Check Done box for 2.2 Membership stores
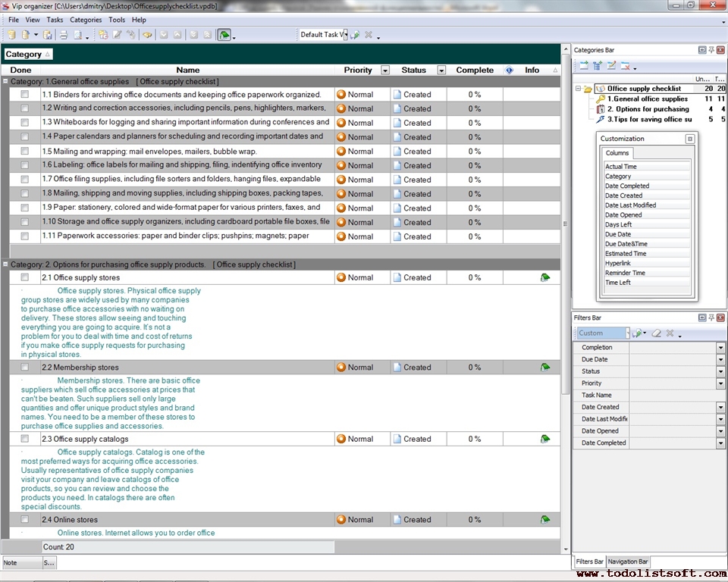 [x=24, y=367]
